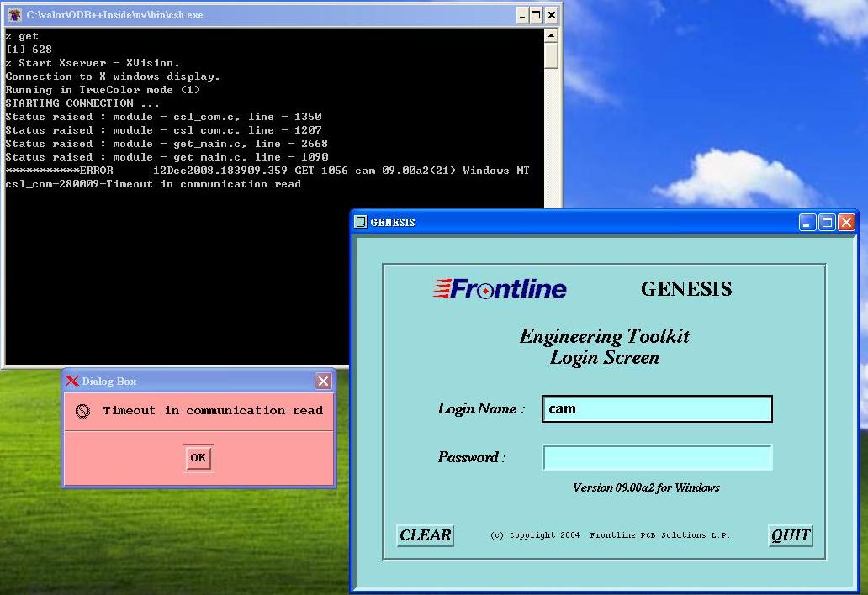Click the Login Name input field

pos(657,408)
